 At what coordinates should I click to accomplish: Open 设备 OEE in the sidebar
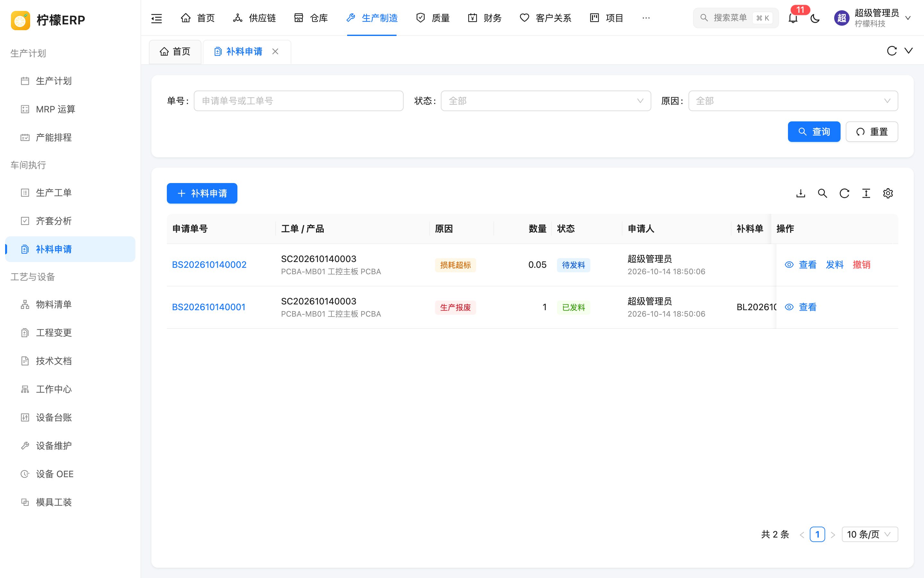(70, 474)
